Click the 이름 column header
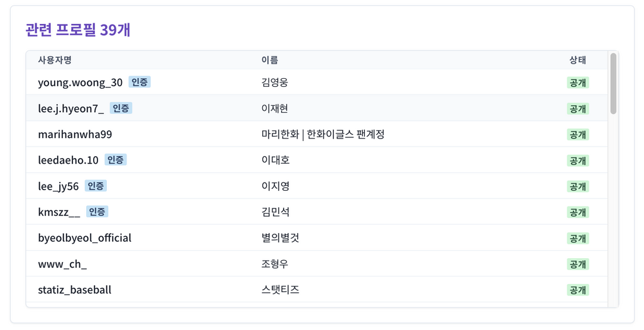The height and width of the screenshot is (330, 644). coord(269,60)
